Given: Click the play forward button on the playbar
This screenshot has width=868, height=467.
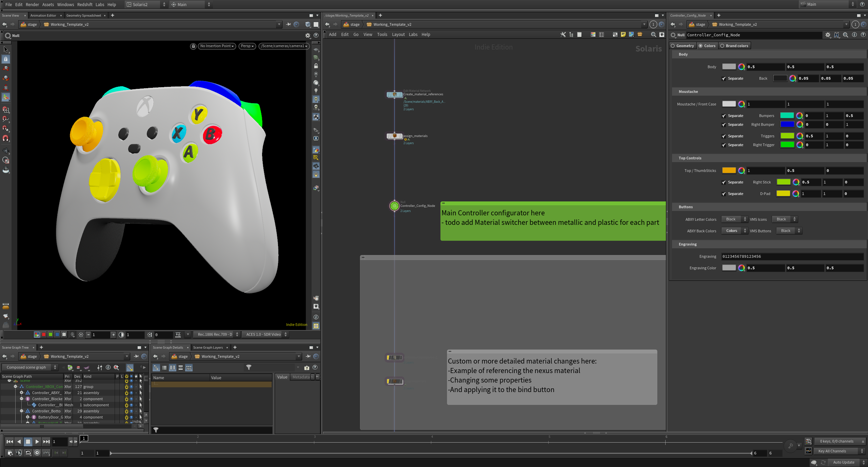Looking at the screenshot, I should pyautogui.click(x=37, y=442).
